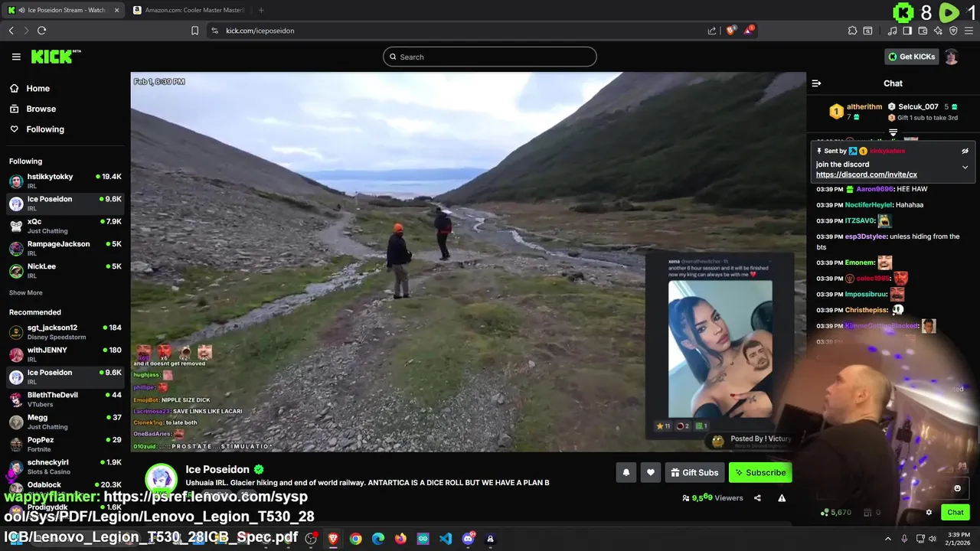Click Gift 1 sub to take 3rd

tap(923, 118)
